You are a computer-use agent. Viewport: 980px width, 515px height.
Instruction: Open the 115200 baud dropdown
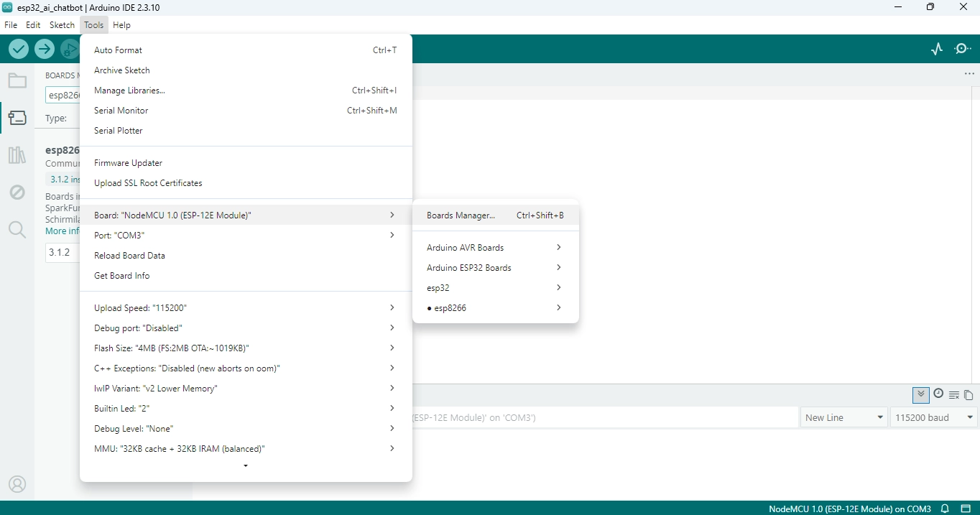coord(934,417)
